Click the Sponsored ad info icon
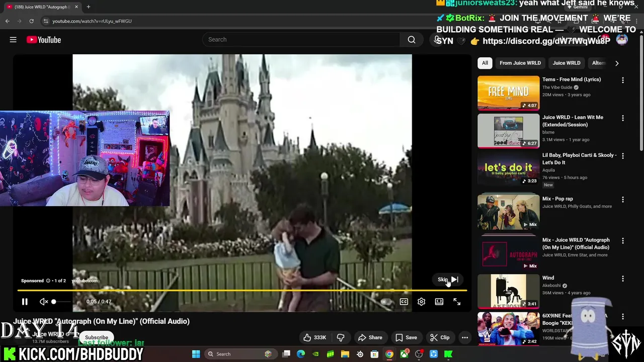Image resolution: width=644 pixels, height=362 pixels. coord(48,281)
